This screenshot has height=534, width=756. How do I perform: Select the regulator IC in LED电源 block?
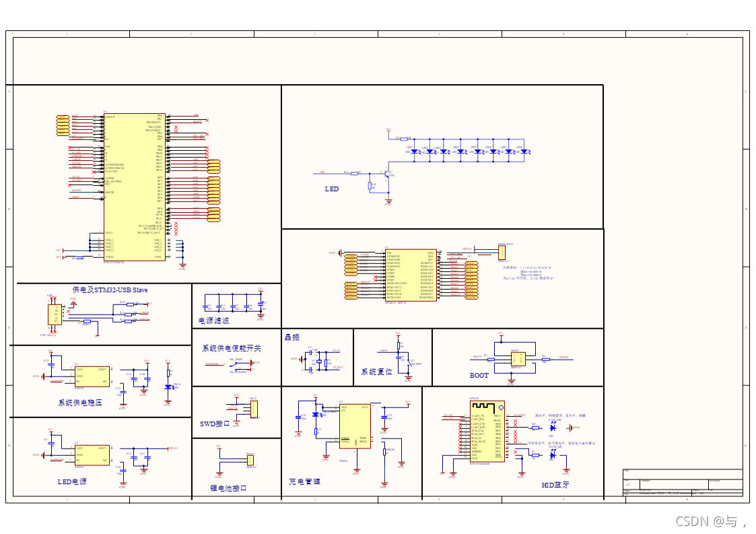pyautogui.click(x=92, y=455)
